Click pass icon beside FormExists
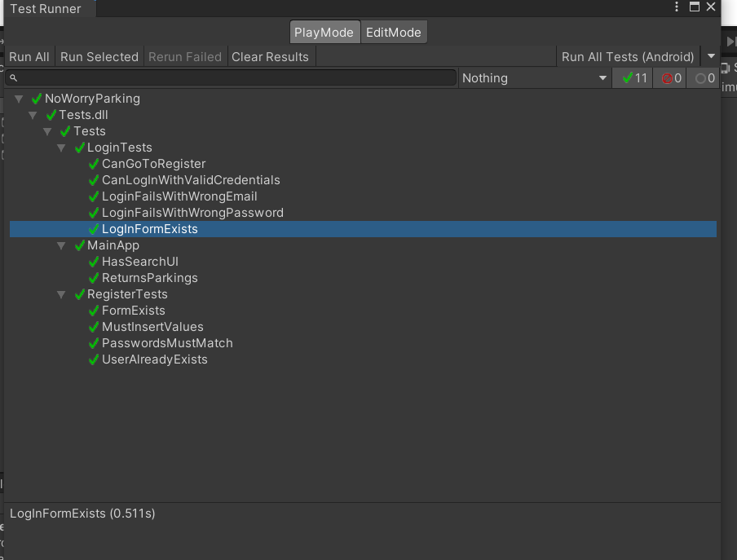This screenshot has width=737, height=560. pos(94,311)
